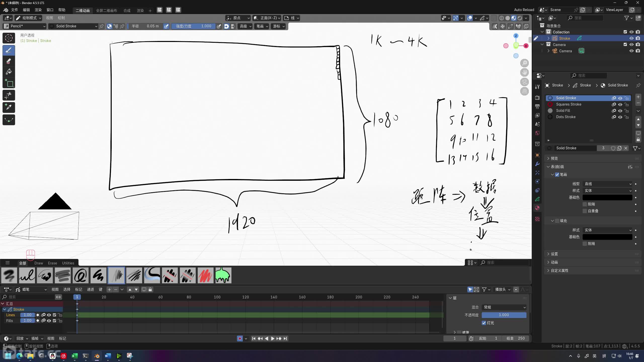Click the zoom view icon in viewport

point(525,63)
